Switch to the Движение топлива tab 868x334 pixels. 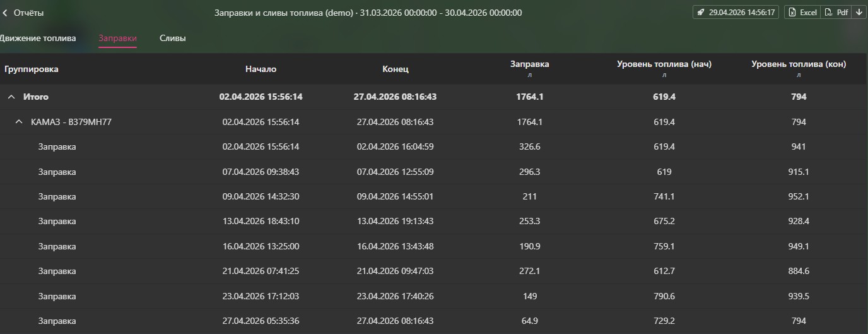click(x=38, y=39)
